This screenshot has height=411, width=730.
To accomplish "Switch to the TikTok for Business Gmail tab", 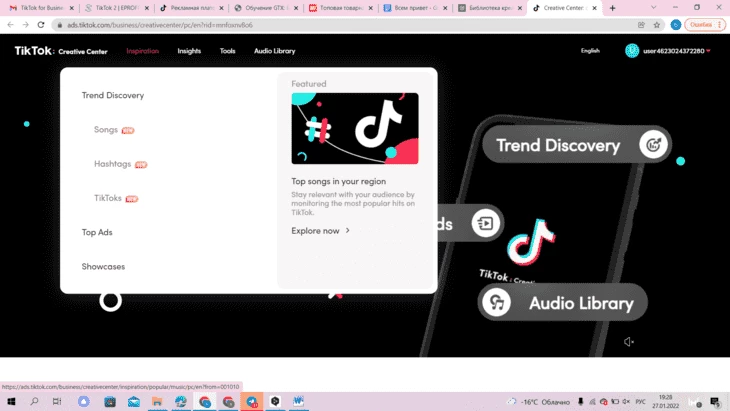I will (41, 8).
